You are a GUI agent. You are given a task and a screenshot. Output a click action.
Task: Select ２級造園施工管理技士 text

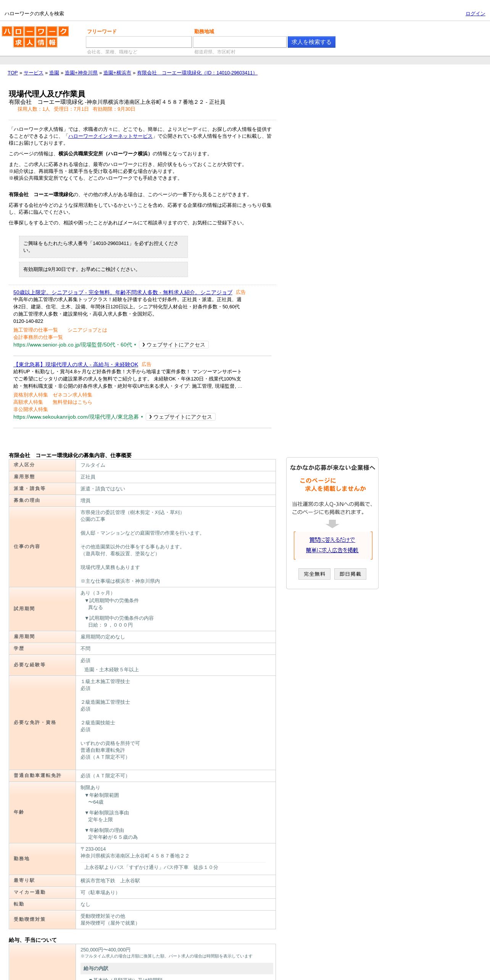[105, 702]
